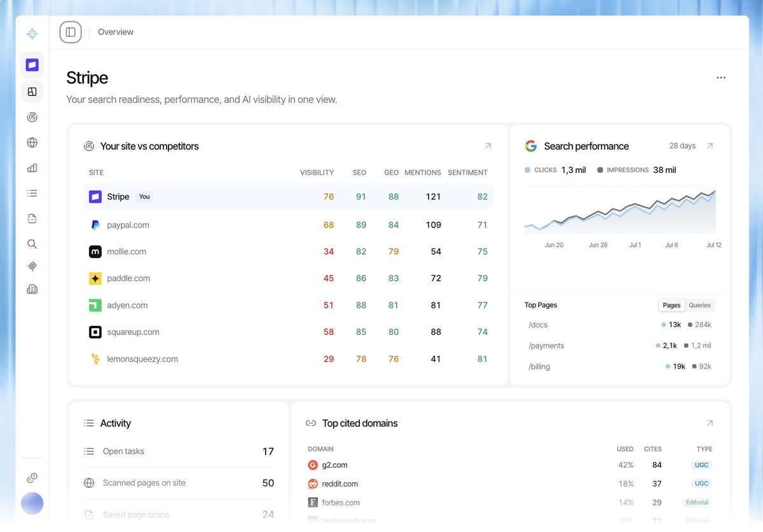This screenshot has height=532, width=763.
Task: Click the G2 logo icon
Action: 313,465
